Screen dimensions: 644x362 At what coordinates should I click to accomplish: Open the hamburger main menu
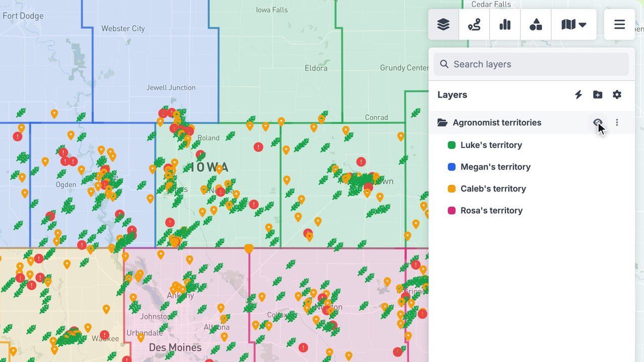pos(619,24)
